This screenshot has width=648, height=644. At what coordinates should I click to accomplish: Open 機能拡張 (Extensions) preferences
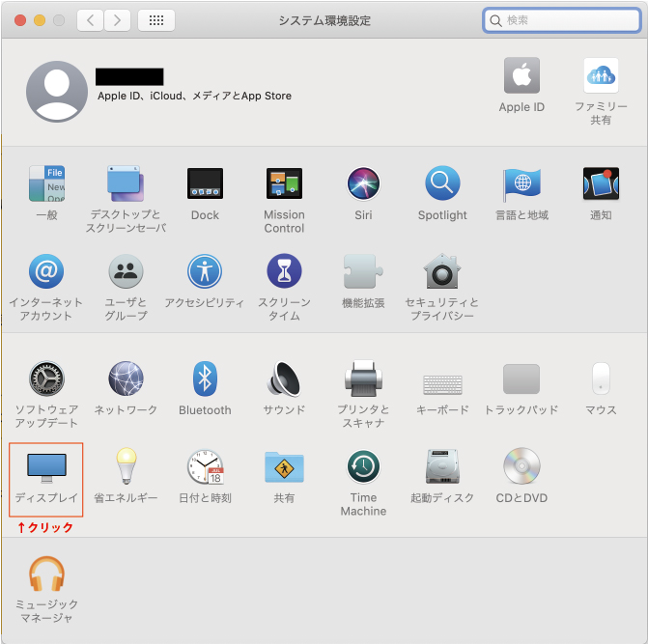363,271
